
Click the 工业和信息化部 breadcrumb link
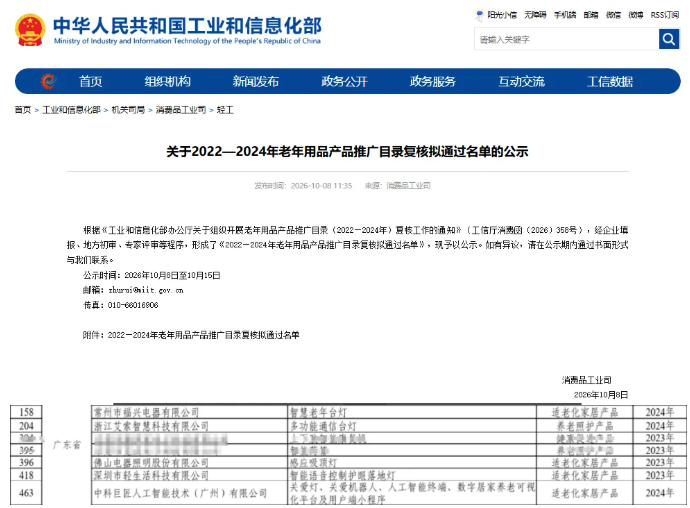(x=71, y=110)
